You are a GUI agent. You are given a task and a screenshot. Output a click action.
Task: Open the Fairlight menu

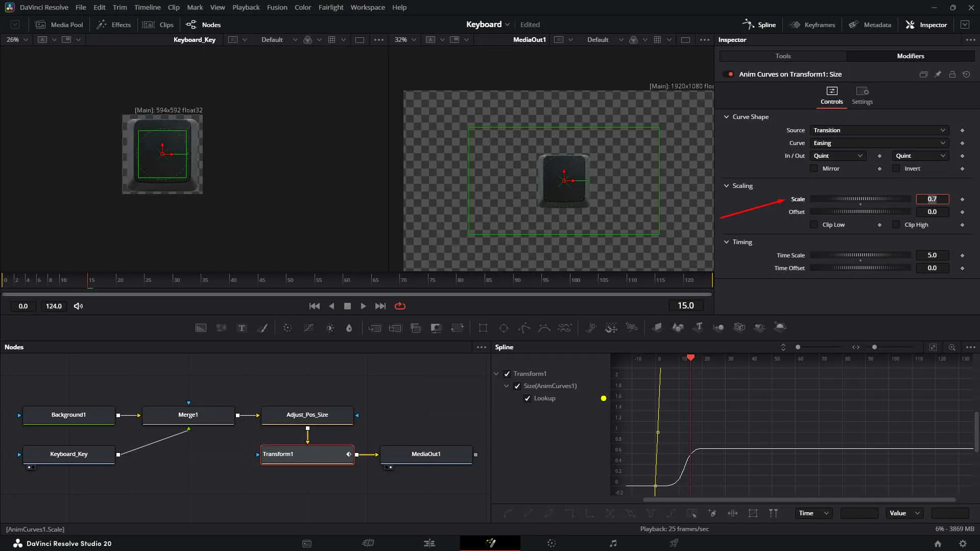(x=330, y=7)
